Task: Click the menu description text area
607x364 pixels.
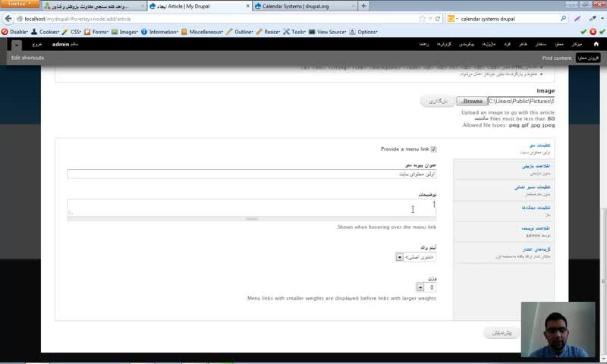Action: [x=252, y=208]
